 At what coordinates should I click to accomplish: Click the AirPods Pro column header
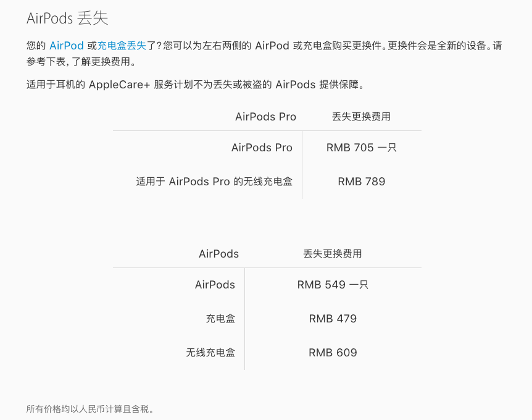[x=265, y=117]
